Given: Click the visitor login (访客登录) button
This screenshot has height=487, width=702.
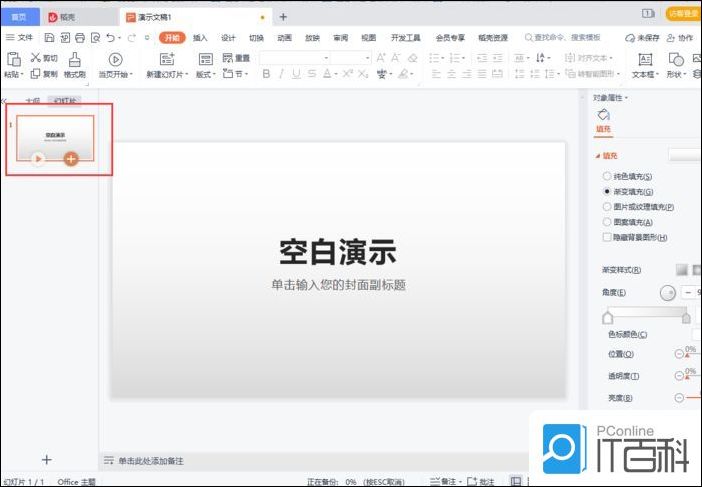Looking at the screenshot, I should [683, 14].
